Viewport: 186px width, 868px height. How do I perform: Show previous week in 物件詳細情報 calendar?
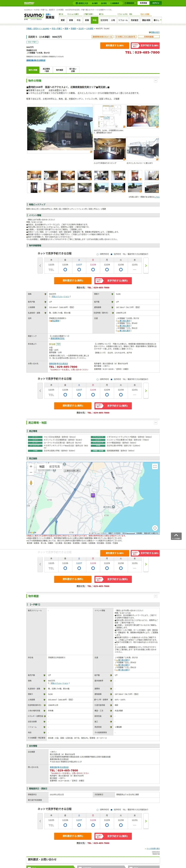click(40, 265)
